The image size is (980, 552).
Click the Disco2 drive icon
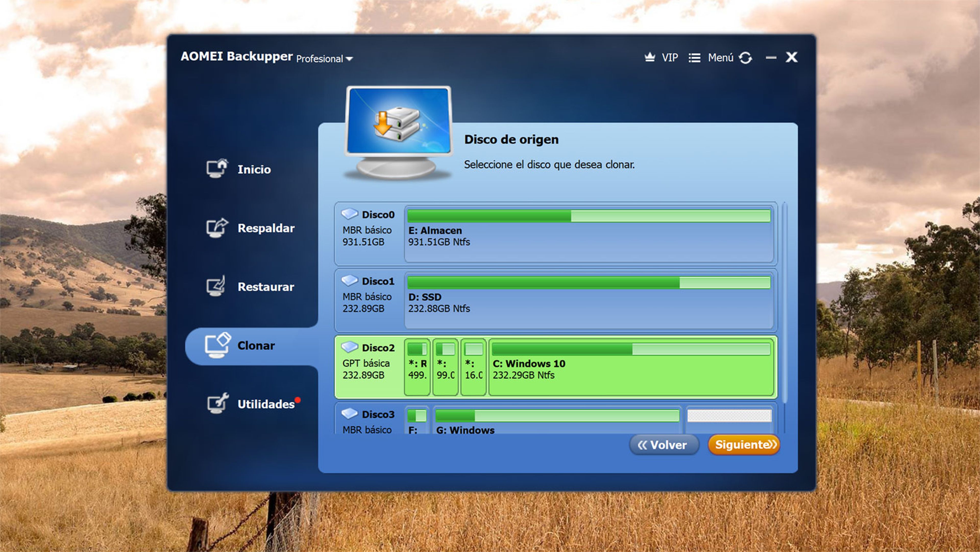pyautogui.click(x=349, y=347)
